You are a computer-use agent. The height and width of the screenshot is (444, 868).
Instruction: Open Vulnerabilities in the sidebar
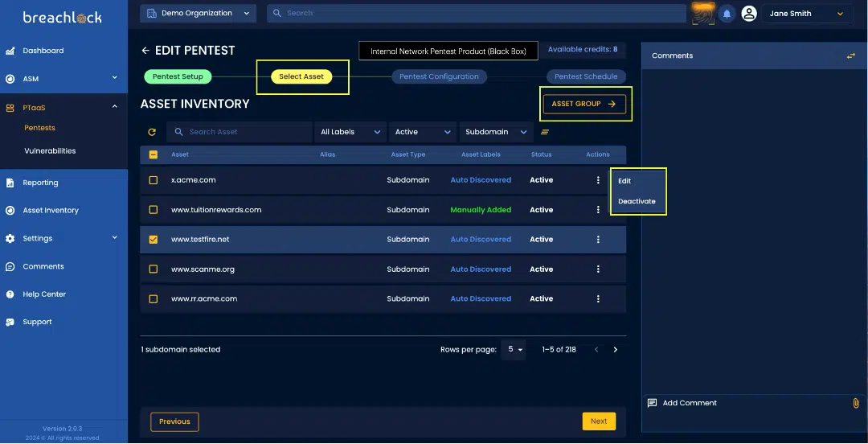[x=50, y=151]
